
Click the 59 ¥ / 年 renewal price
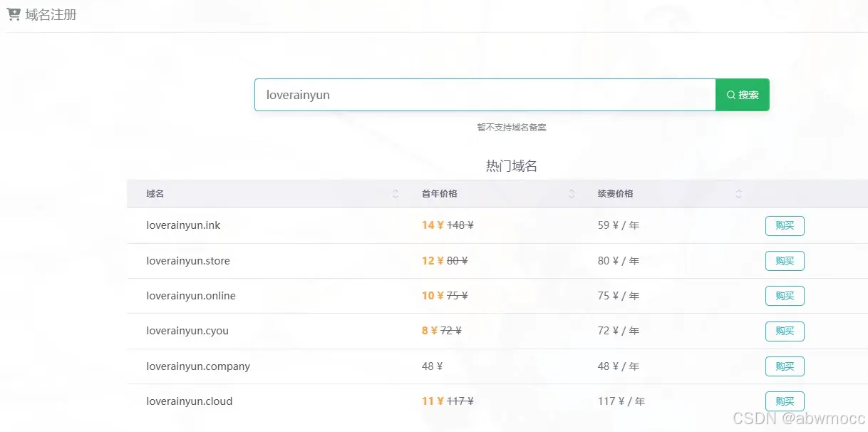click(x=619, y=225)
